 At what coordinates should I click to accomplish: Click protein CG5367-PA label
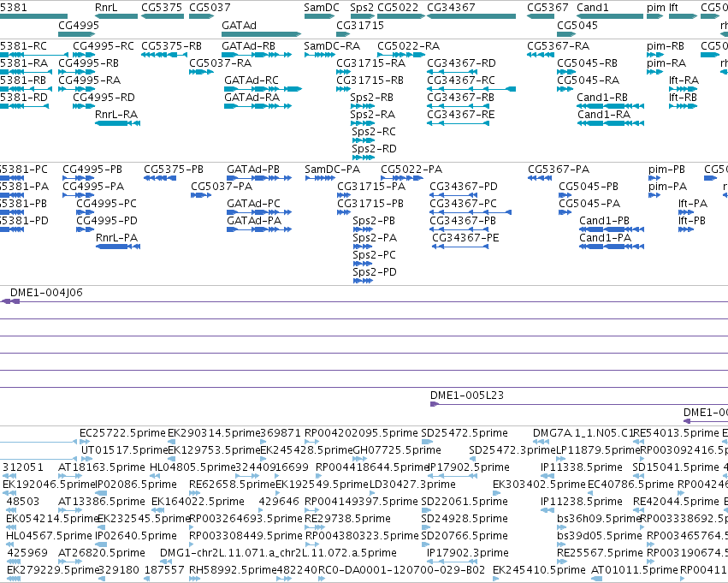tap(559, 170)
